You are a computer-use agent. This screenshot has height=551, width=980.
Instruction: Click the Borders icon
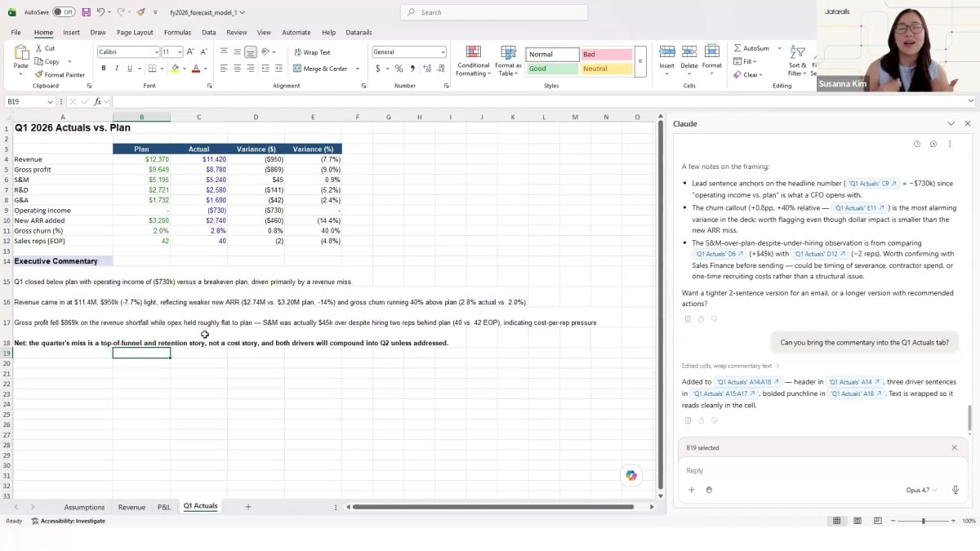[152, 69]
